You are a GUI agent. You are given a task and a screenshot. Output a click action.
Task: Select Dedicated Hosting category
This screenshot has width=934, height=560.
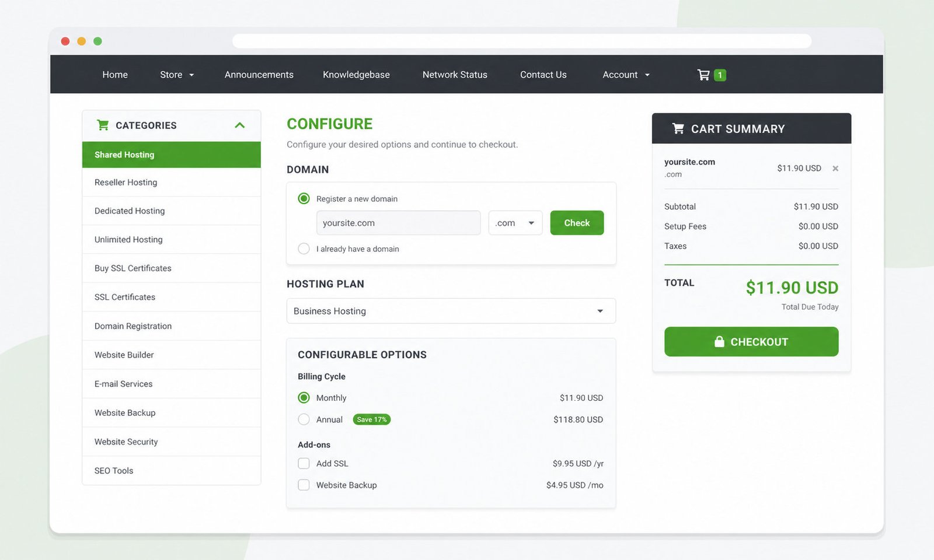172,211
